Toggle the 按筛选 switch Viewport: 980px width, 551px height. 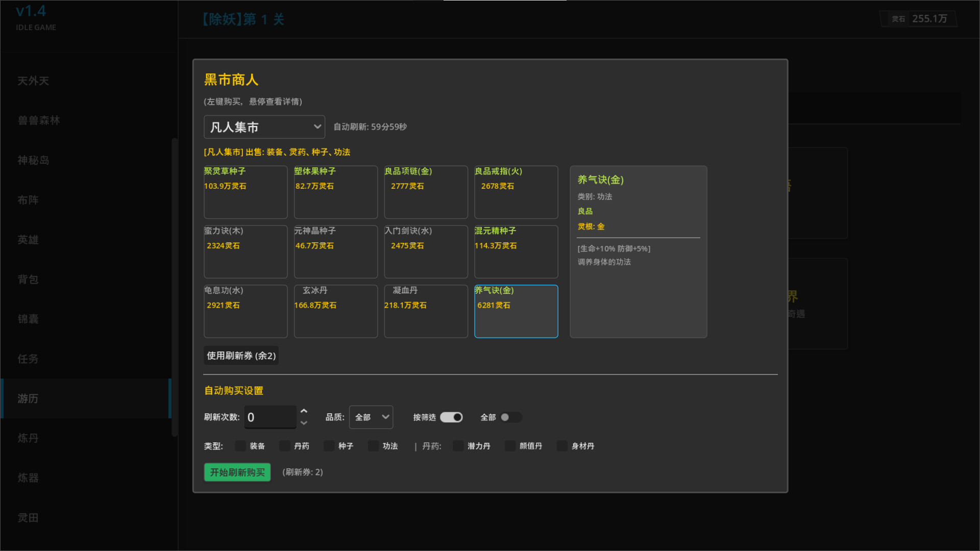coord(451,417)
